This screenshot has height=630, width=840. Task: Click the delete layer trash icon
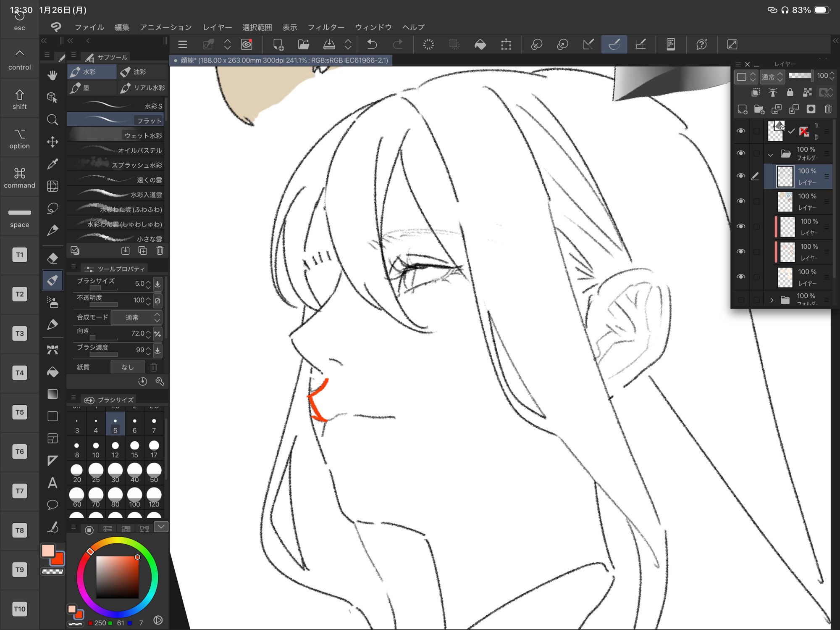click(828, 109)
